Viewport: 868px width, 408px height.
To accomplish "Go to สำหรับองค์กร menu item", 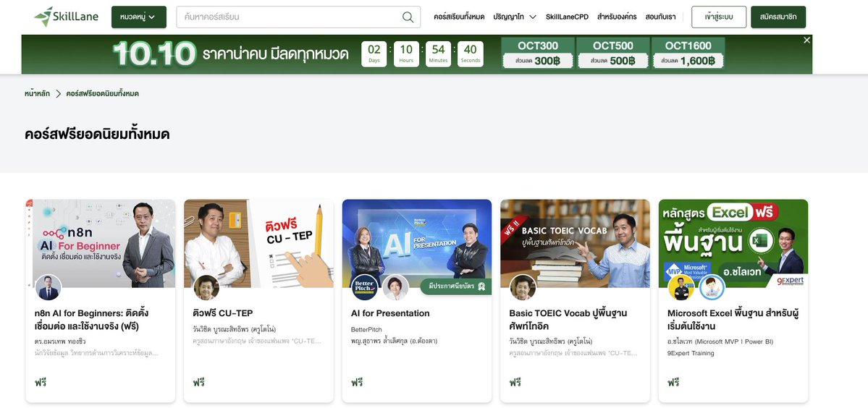I will (617, 17).
